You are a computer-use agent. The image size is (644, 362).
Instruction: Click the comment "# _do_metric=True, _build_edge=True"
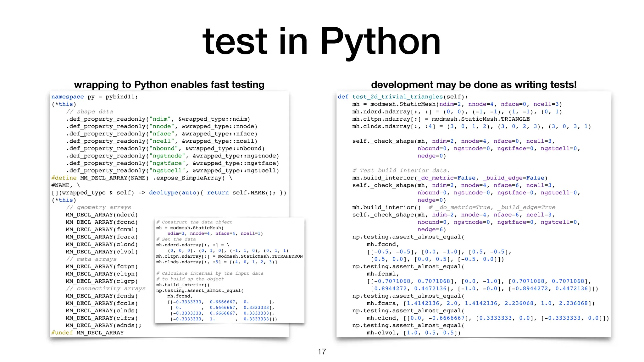pos(492,207)
